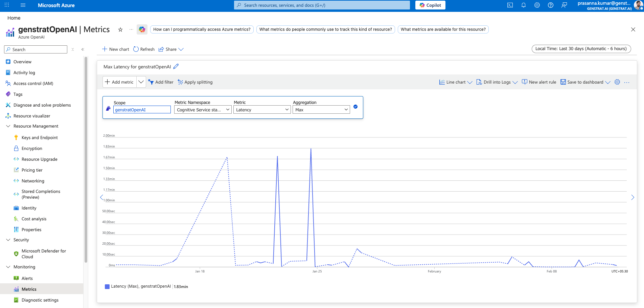Click Apply splitting
Screen dimensions: 644x308
195,82
